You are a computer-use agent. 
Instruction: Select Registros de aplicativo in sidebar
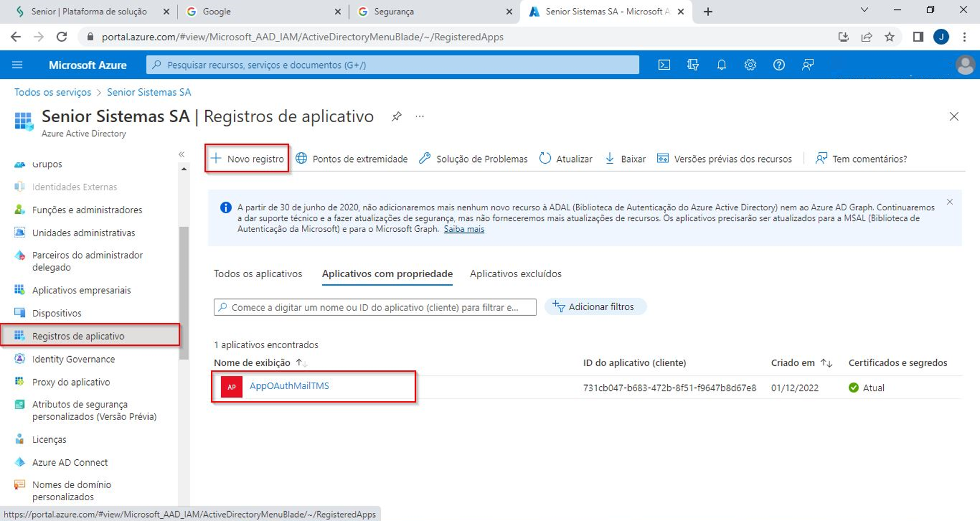[90, 335]
